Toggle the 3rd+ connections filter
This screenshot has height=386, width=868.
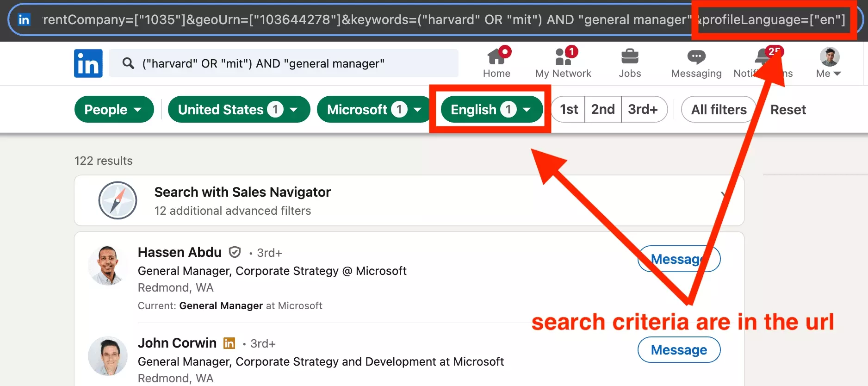click(644, 109)
